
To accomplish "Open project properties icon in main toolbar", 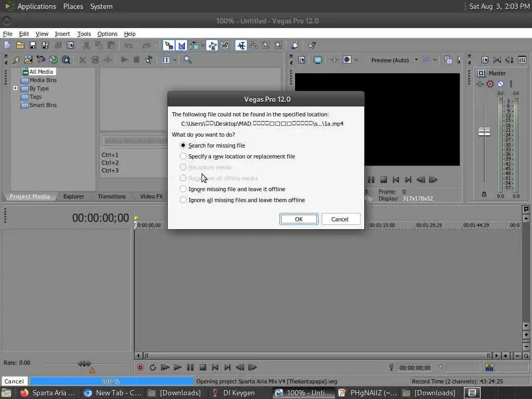I will (71, 46).
